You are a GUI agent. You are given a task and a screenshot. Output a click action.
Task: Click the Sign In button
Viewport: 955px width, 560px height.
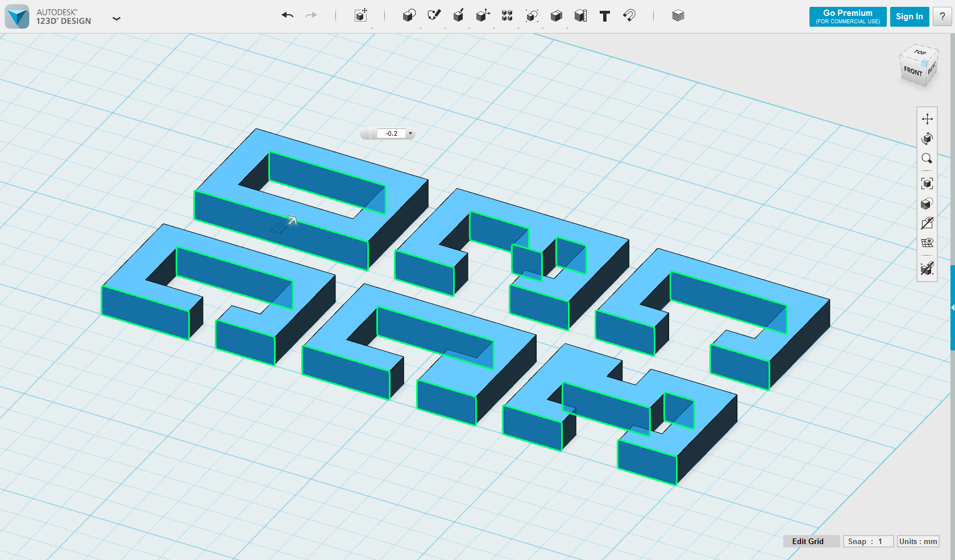[910, 16]
